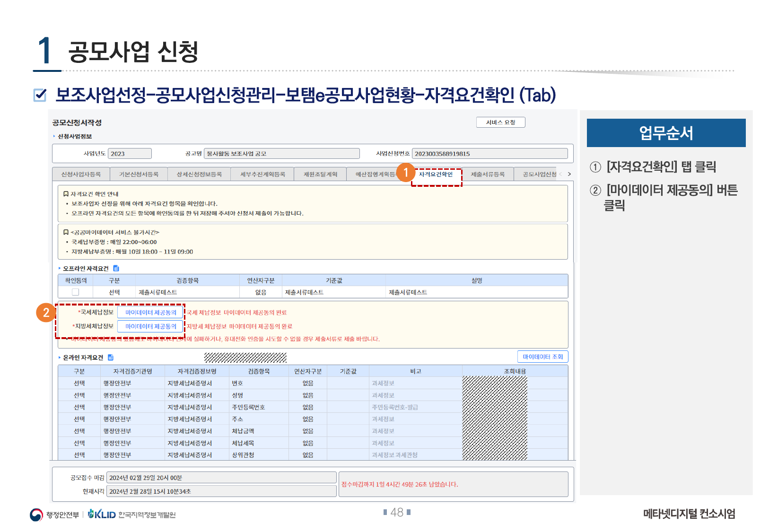Viewport: 769px width, 532px height.
Task: Click the 공고명 input field
Action: 281,154
